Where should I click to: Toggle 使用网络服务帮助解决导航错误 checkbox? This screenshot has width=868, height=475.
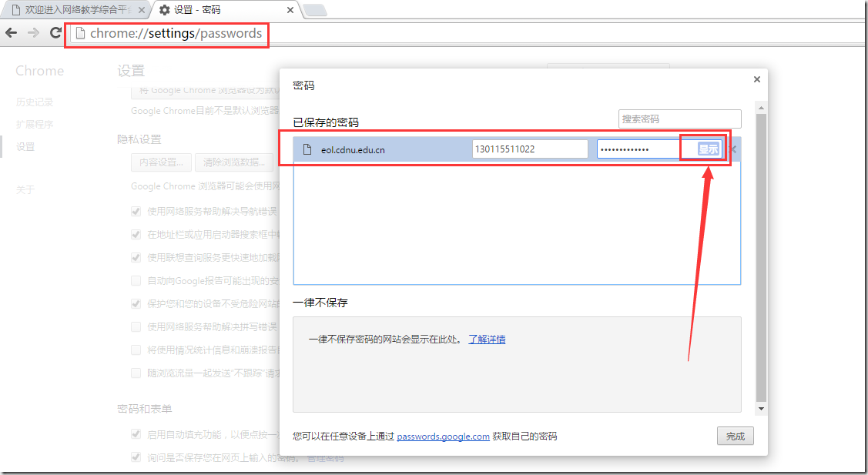[136, 211]
